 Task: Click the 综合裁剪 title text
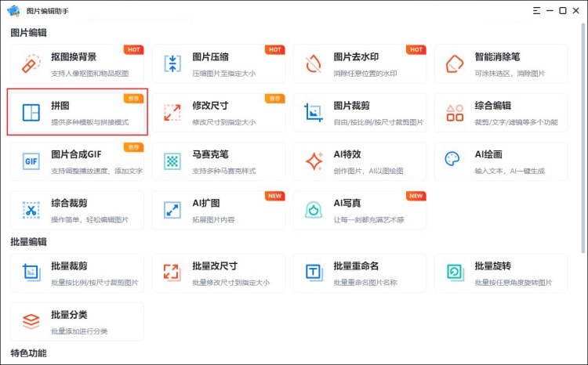pyautogui.click(x=69, y=204)
